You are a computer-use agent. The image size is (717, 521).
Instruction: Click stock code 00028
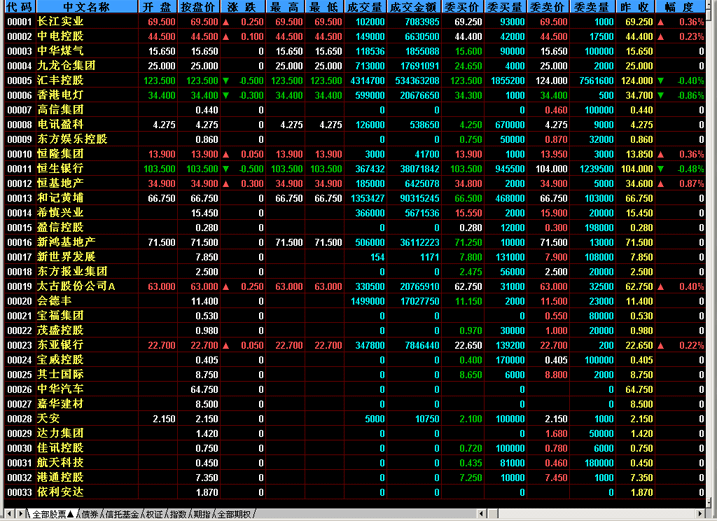pos(20,419)
